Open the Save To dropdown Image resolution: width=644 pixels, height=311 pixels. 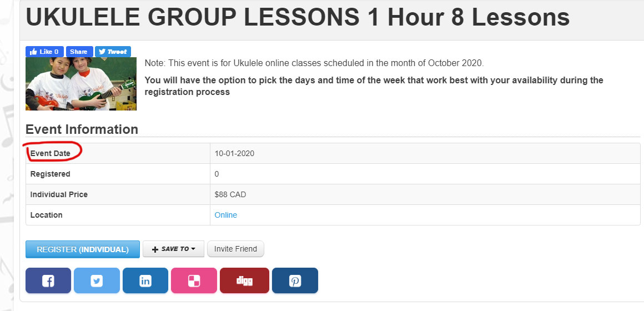click(x=173, y=249)
